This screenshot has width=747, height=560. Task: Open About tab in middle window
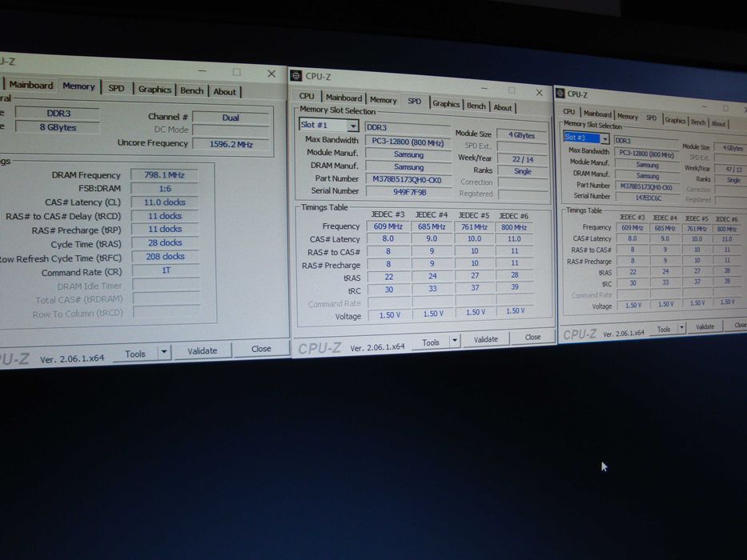coord(503,107)
